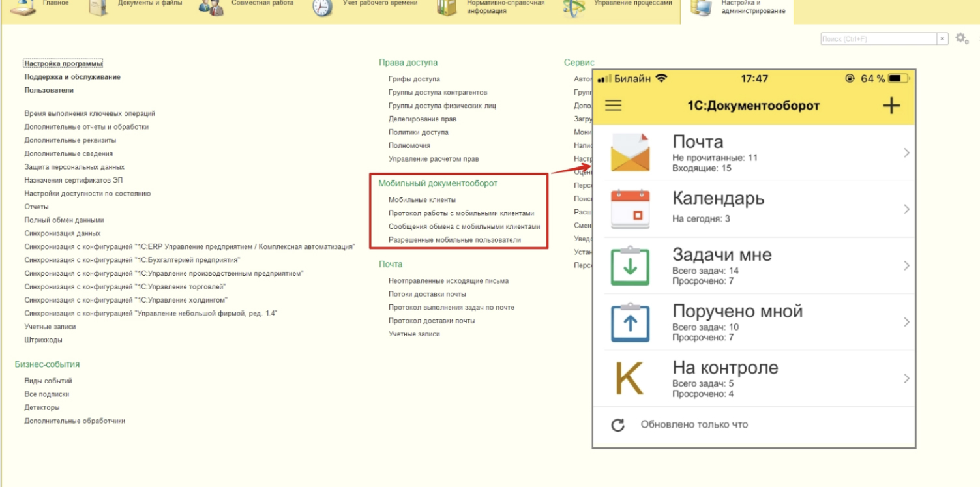Open the Почта envelope icon in mobile app
The height and width of the screenshot is (487, 980).
pos(631,153)
